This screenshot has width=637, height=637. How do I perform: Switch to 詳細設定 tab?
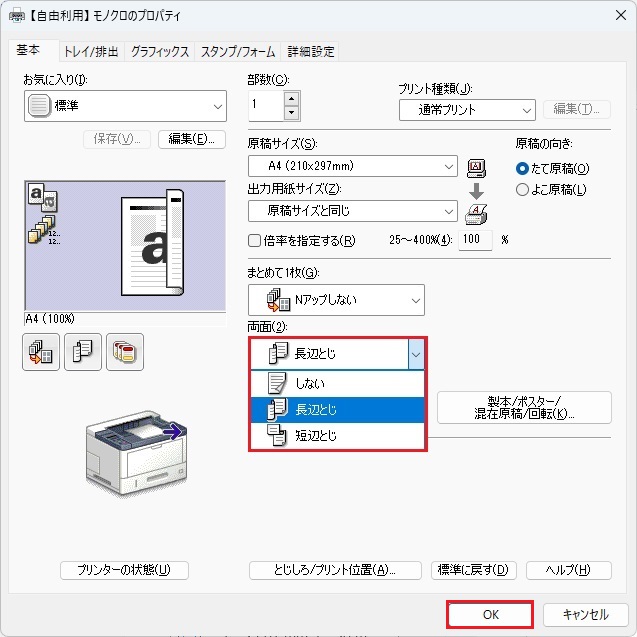[310, 52]
